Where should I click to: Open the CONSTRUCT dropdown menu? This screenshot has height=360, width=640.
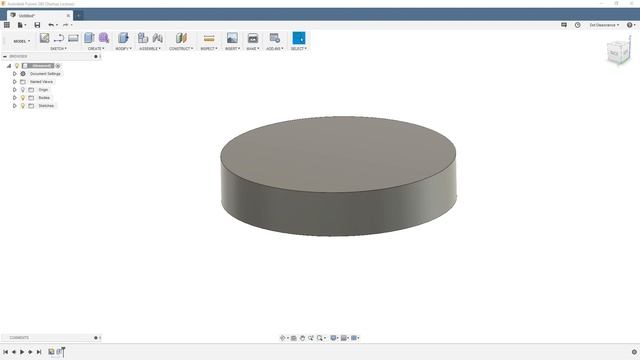[181, 49]
